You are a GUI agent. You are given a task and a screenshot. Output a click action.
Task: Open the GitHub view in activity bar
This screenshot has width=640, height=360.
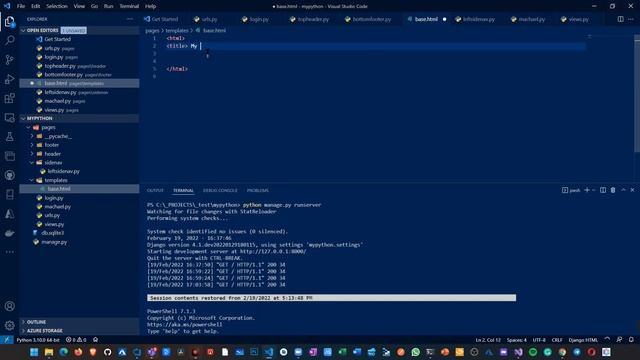(x=9, y=175)
